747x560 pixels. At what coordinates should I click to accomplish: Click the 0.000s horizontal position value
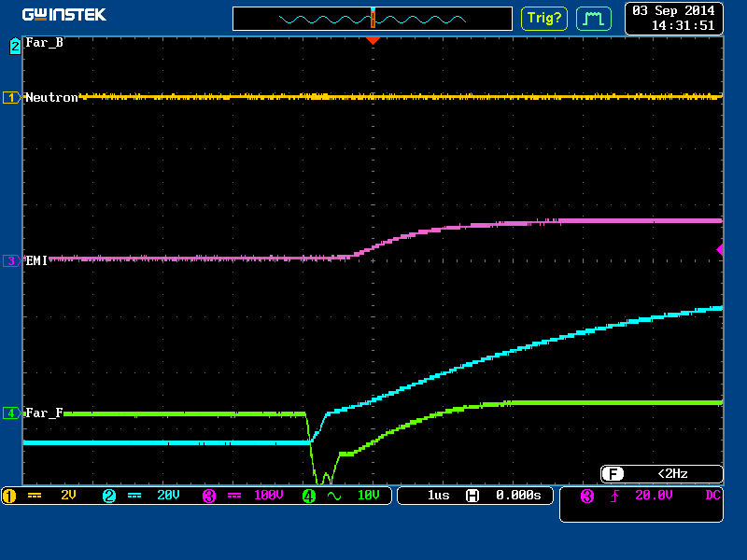coord(518,496)
